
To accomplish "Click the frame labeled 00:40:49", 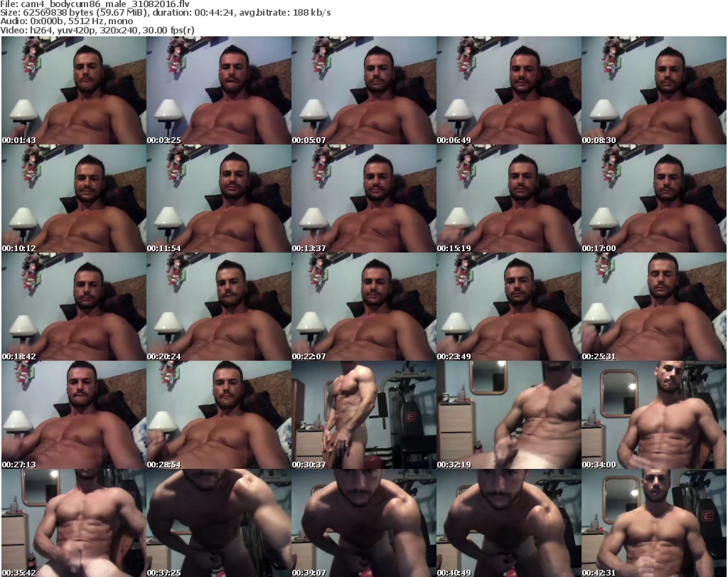I will (508, 523).
